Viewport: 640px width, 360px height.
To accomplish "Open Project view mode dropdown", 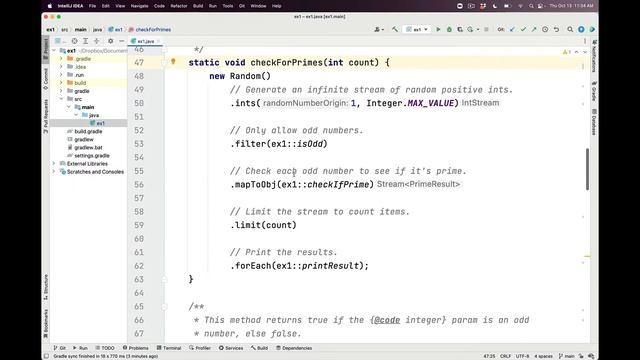I will click(x=60, y=41).
